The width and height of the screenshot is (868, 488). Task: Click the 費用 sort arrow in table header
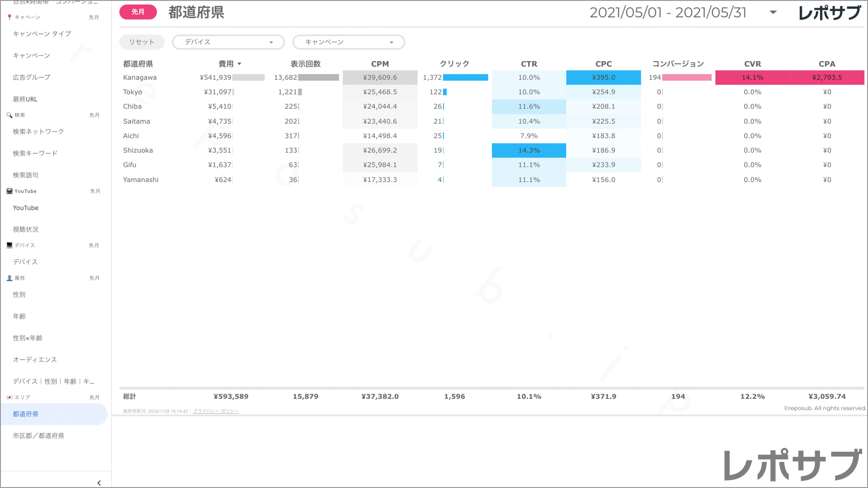click(x=239, y=64)
